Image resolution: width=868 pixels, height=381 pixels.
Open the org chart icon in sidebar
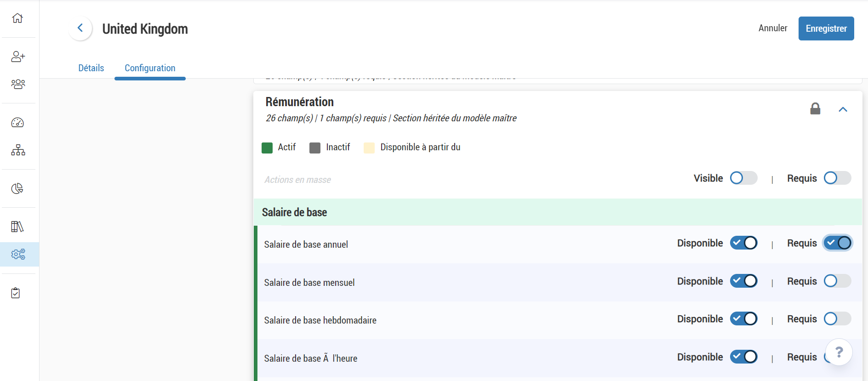18,150
